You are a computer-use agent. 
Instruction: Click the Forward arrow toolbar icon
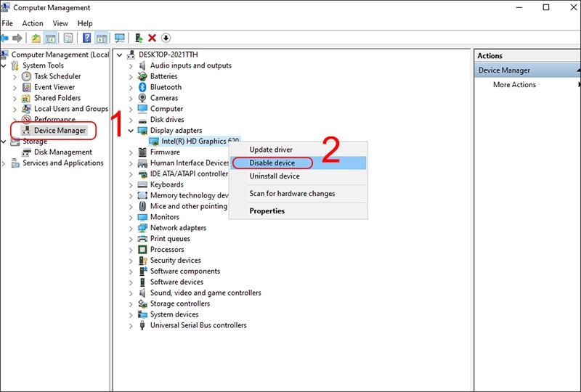point(17,38)
